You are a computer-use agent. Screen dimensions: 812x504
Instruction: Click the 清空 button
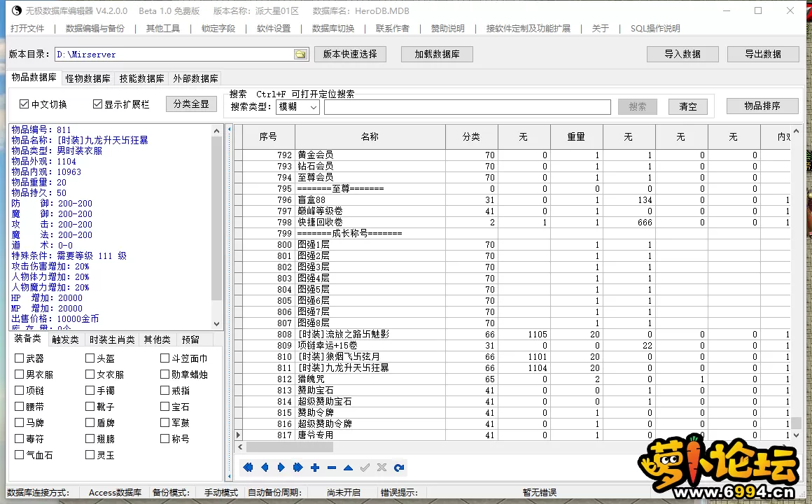(687, 106)
